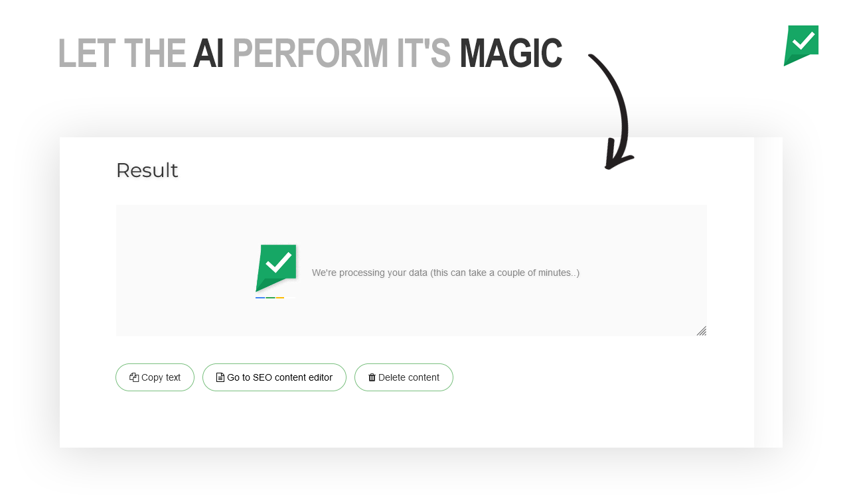Click the word AI in the headline

(x=208, y=53)
